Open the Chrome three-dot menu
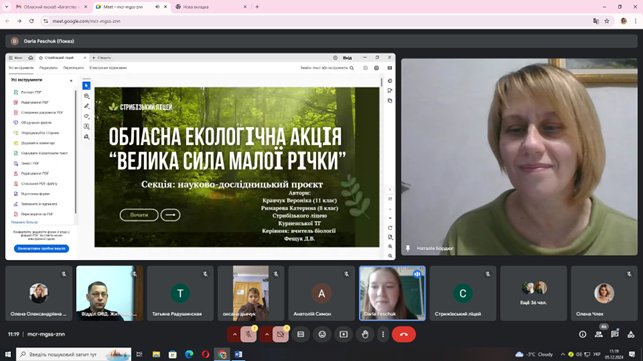The image size is (643, 361). [636, 21]
